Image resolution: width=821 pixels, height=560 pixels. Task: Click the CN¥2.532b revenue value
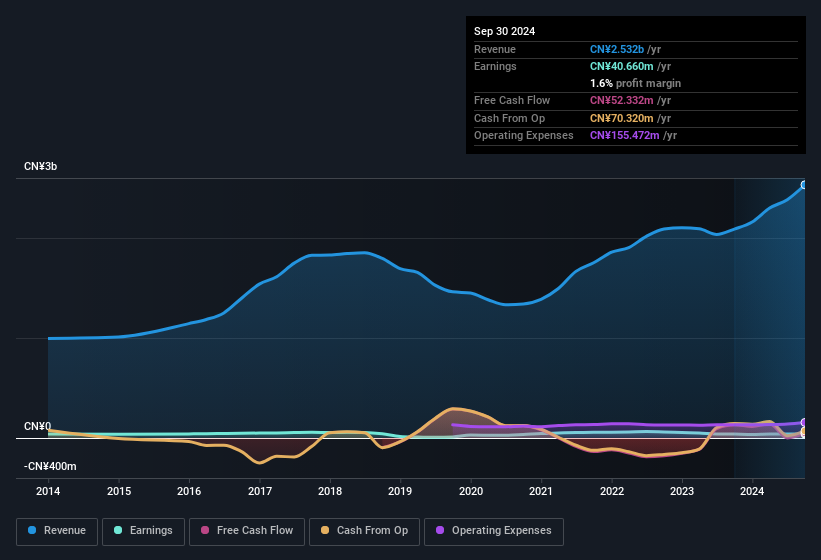617,49
